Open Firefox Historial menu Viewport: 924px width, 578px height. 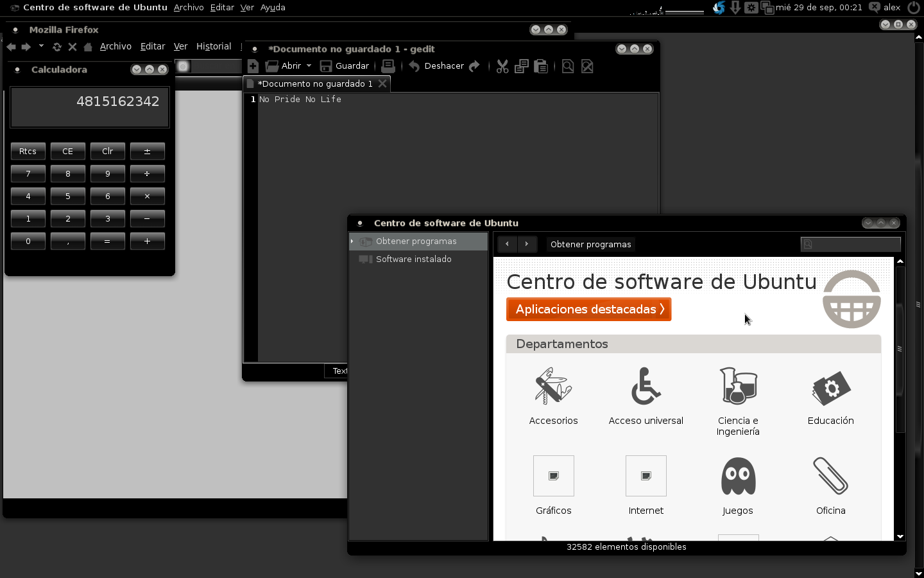coord(214,46)
